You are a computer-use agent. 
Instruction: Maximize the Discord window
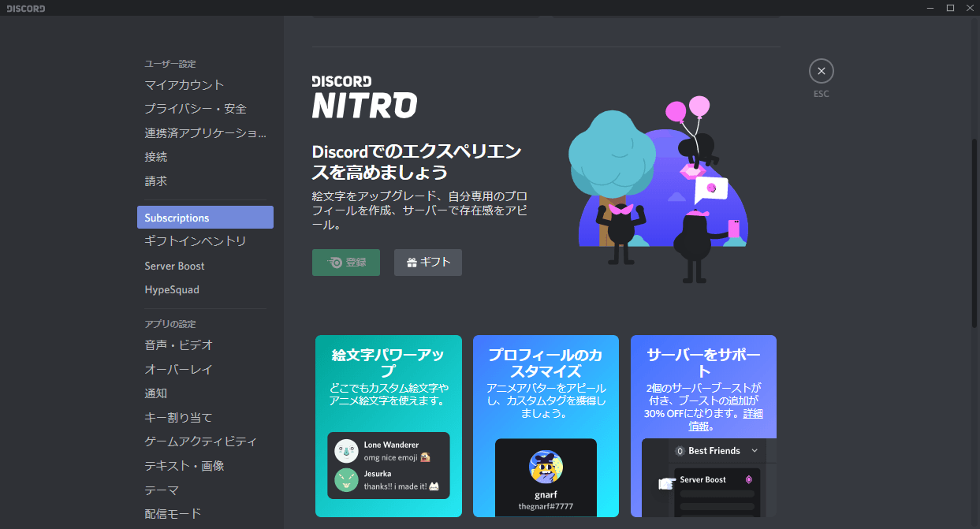click(x=950, y=8)
